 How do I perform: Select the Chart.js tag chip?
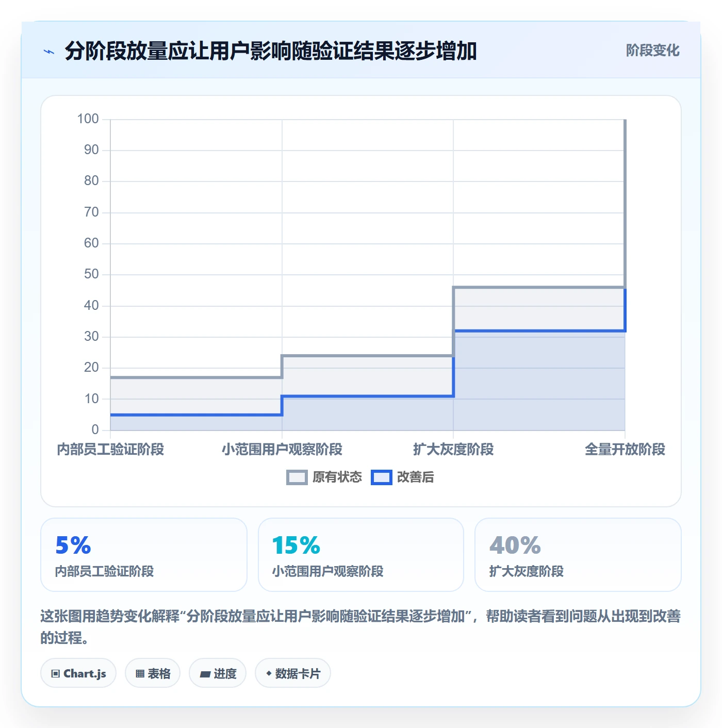(78, 673)
